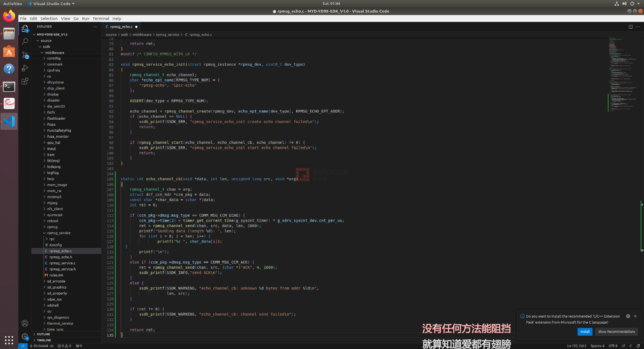Click the Install button in notification

585,332
